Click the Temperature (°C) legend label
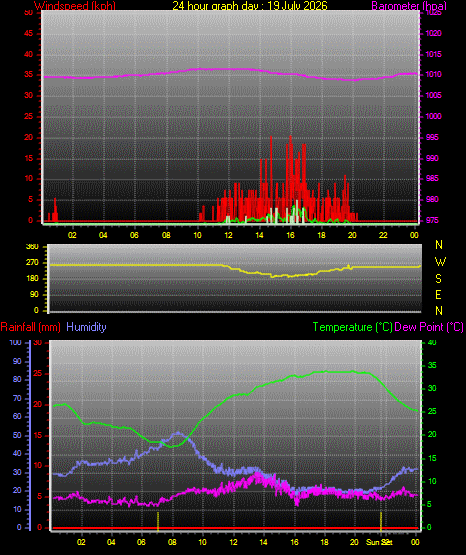 pyautogui.click(x=352, y=327)
